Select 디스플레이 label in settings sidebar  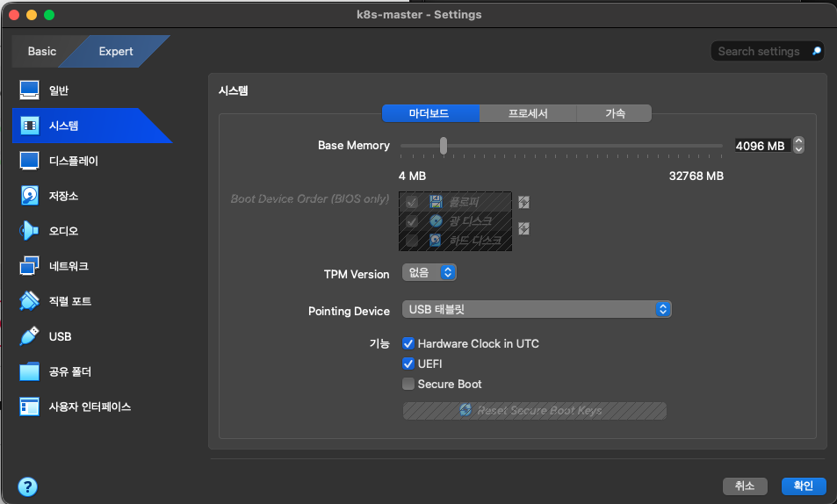74,161
